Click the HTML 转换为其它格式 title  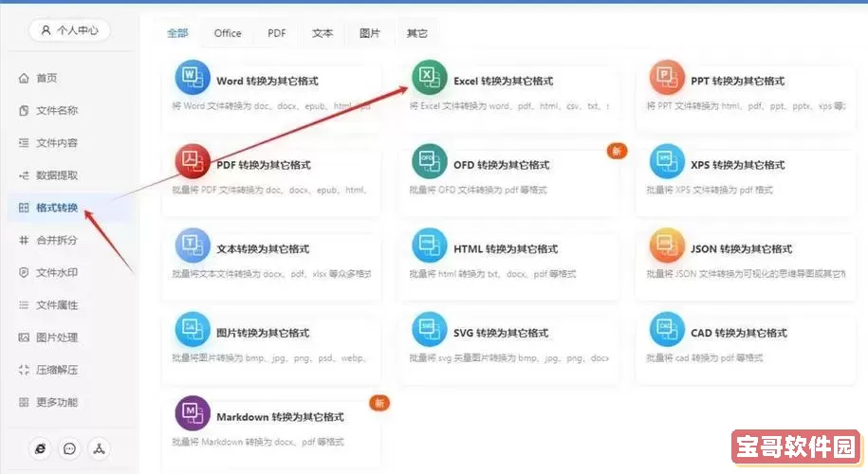coord(506,249)
